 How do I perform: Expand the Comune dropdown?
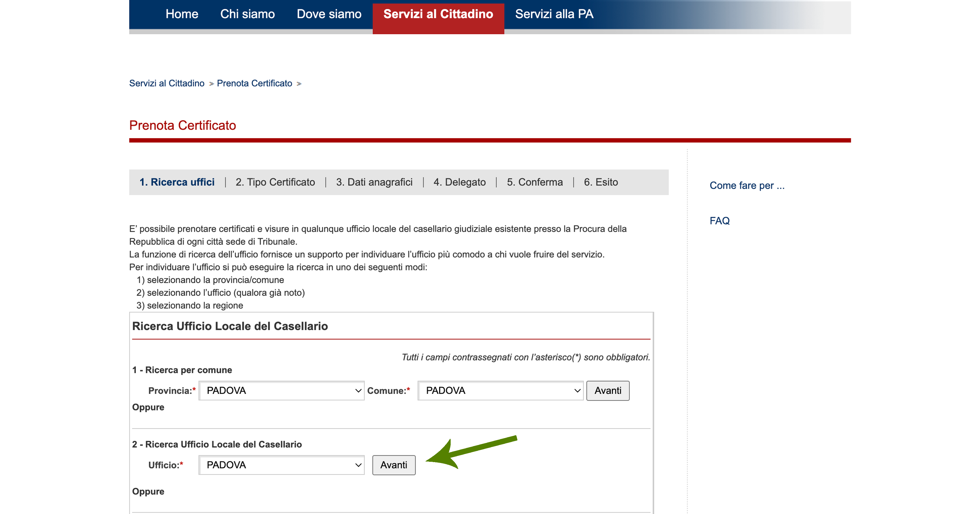pos(500,391)
